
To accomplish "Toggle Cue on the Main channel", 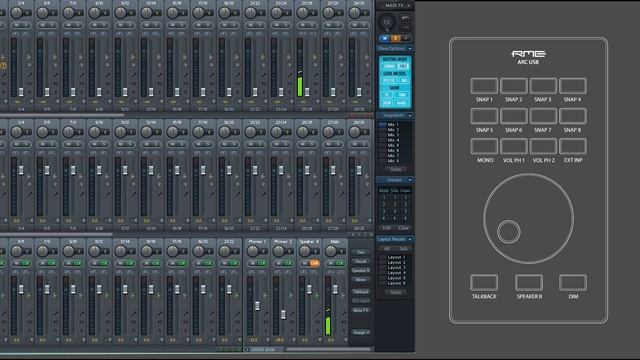I will 340,264.
